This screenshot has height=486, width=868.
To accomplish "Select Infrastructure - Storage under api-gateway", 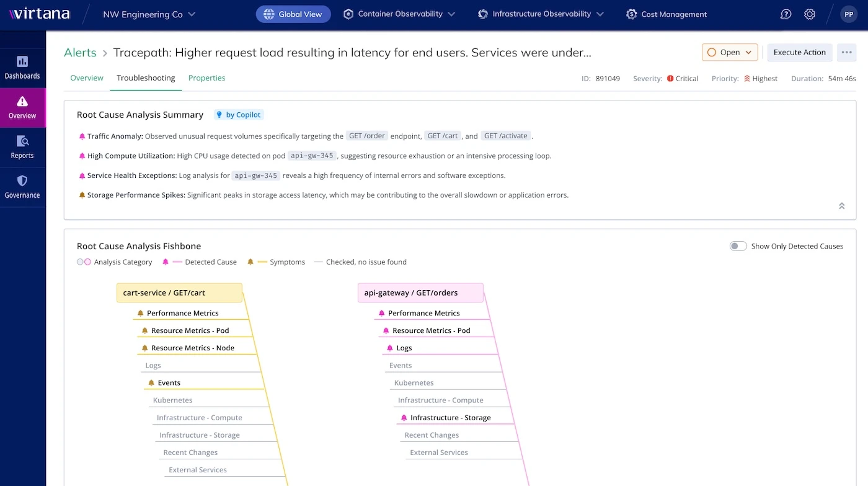I will pyautogui.click(x=450, y=418).
